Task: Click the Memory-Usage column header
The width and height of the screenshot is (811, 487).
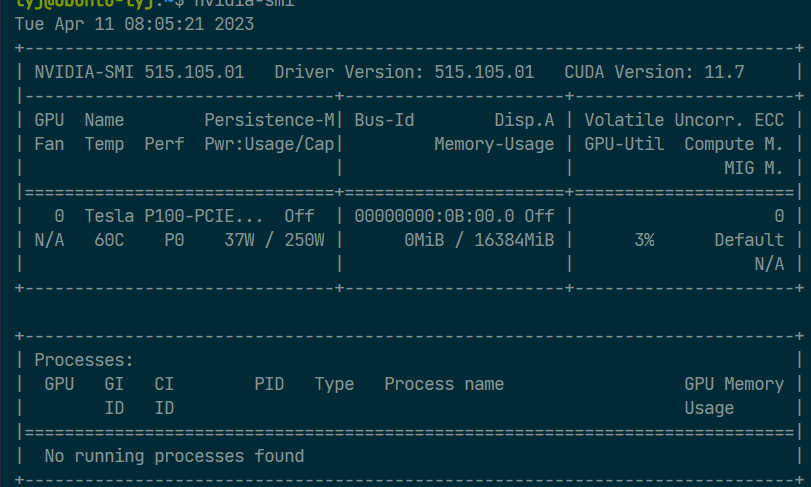Action: (494, 144)
